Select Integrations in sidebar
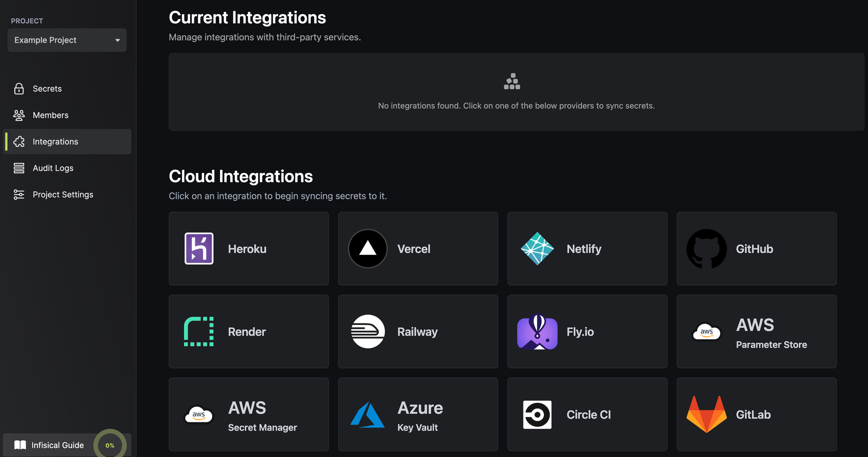Image resolution: width=868 pixels, height=457 pixels. point(67,141)
